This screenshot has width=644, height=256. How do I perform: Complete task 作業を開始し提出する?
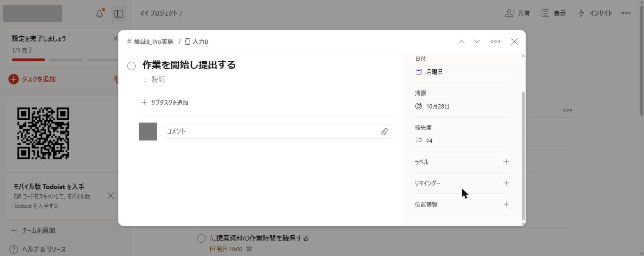pyautogui.click(x=132, y=66)
